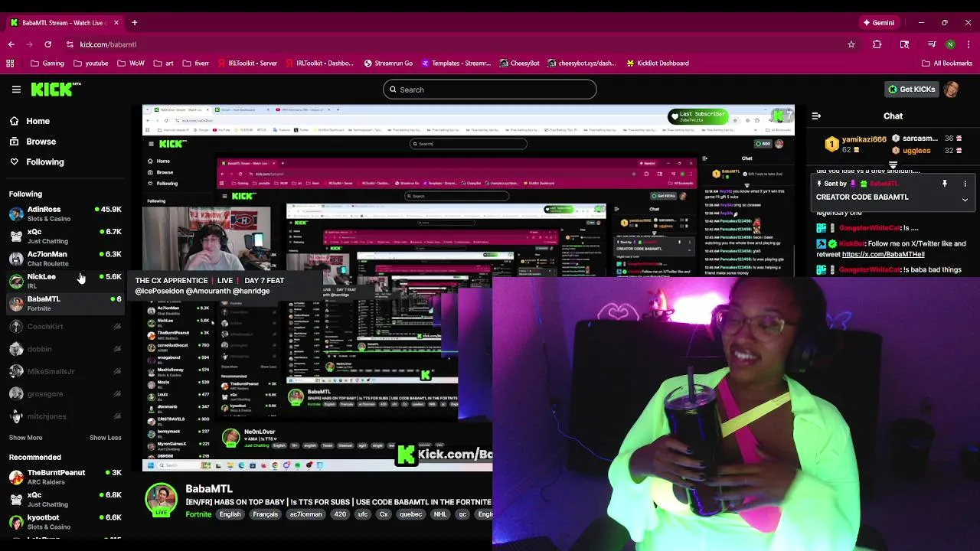This screenshot has width=980, height=551.
Task: Open the All Bookmarks folder
Action: click(946, 64)
